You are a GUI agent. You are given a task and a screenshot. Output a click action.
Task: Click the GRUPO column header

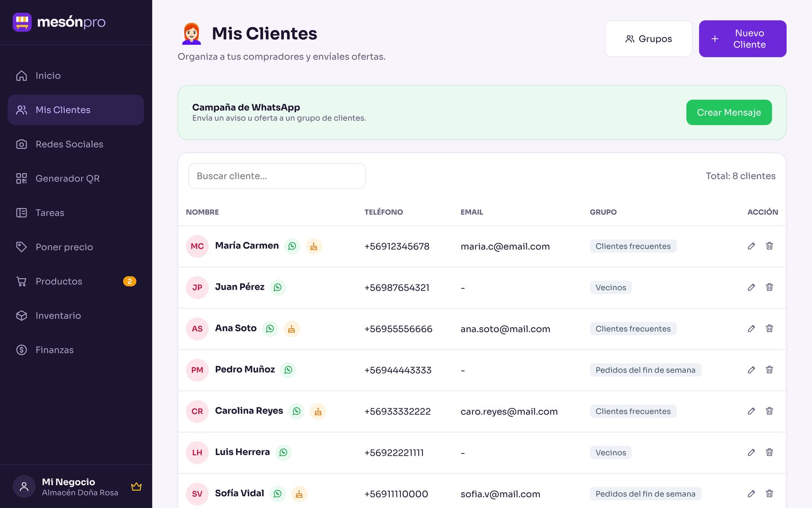[x=603, y=212]
